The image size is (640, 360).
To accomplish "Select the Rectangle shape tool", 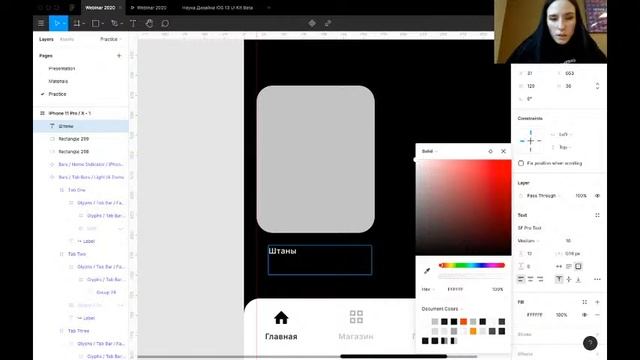I will 96,23.
